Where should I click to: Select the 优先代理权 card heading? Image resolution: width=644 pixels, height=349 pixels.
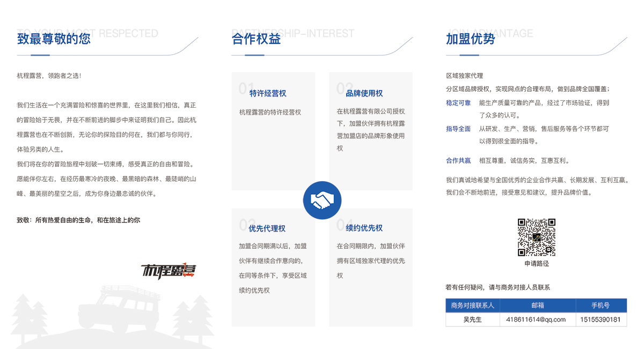[x=267, y=228]
